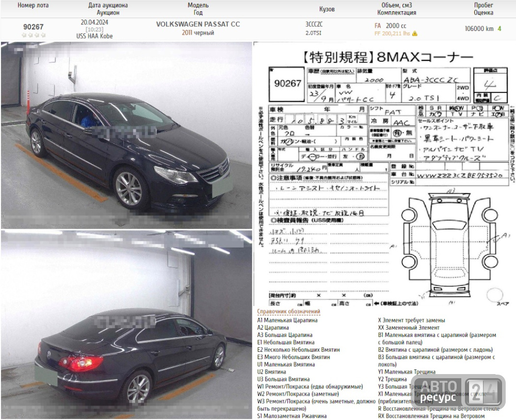This screenshot has height=420, width=516.
Task: Open the auction inspection sheet image
Action: (384, 174)
